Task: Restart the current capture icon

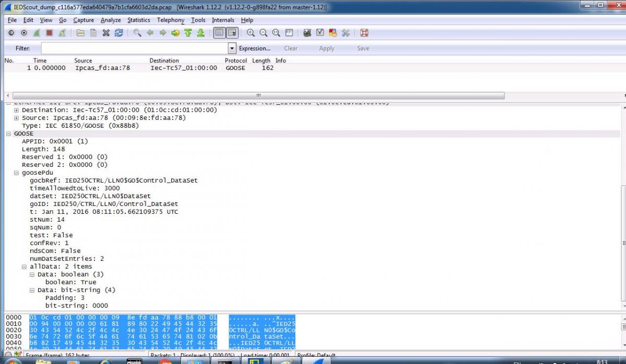Action: 62,33
